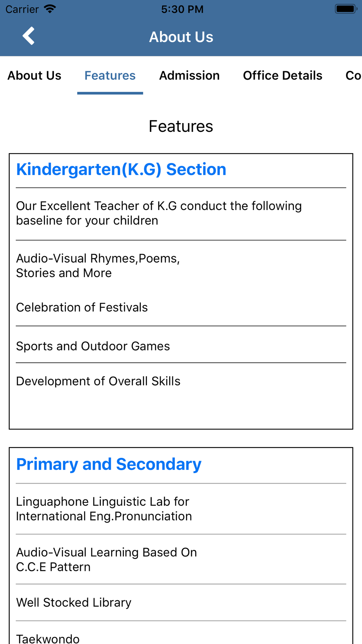Select the Celebration of Festivals item
362x644 pixels.
point(82,307)
